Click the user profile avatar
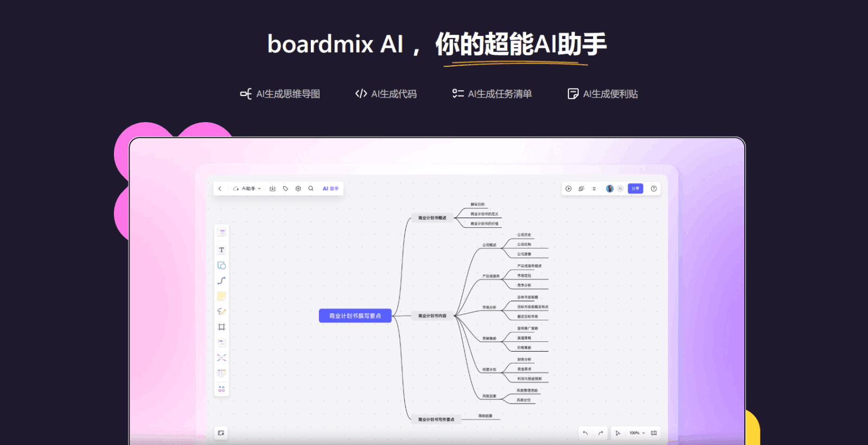The image size is (868, 445). 610,189
